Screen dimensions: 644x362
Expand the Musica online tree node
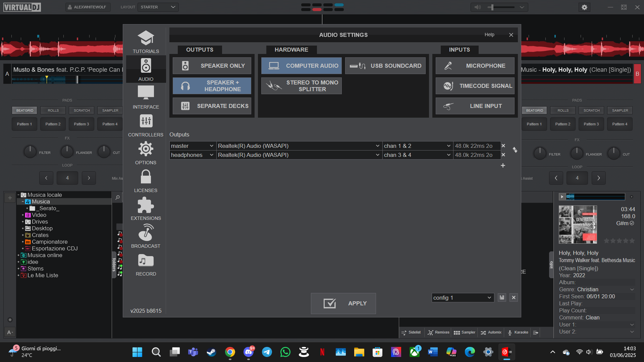pos(18,255)
